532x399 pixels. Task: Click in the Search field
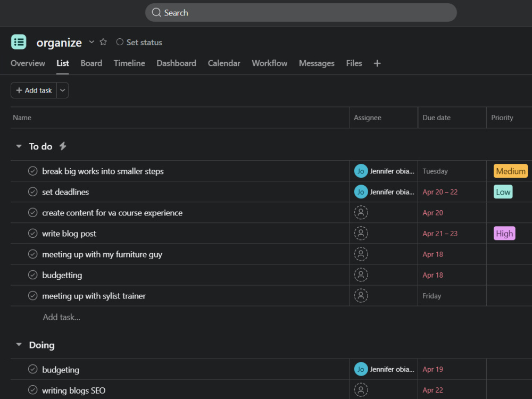point(301,13)
